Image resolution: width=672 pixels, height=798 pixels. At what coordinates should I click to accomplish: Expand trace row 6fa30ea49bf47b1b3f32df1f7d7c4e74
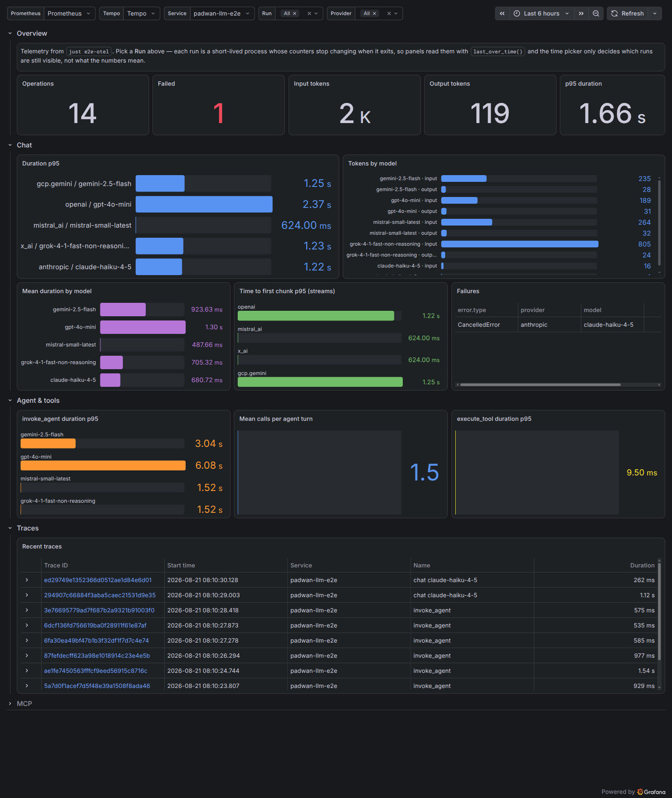tap(27, 640)
